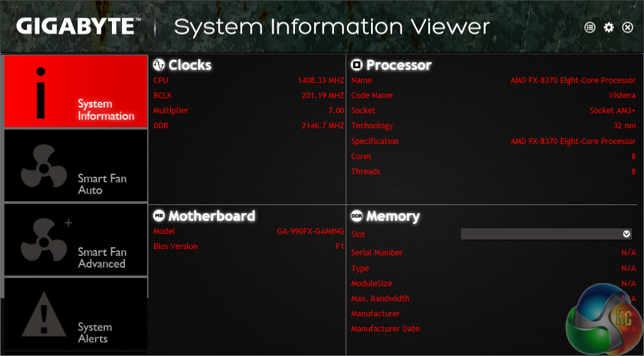Screen dimensions: 644x356
Task: Click the warning triangle icon on System Alerts
Action: tap(43, 314)
